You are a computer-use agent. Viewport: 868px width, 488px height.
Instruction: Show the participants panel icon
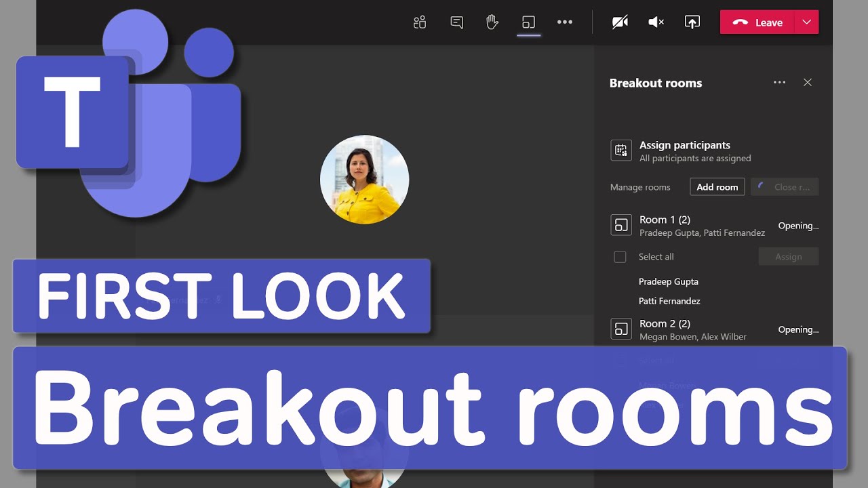pos(420,22)
